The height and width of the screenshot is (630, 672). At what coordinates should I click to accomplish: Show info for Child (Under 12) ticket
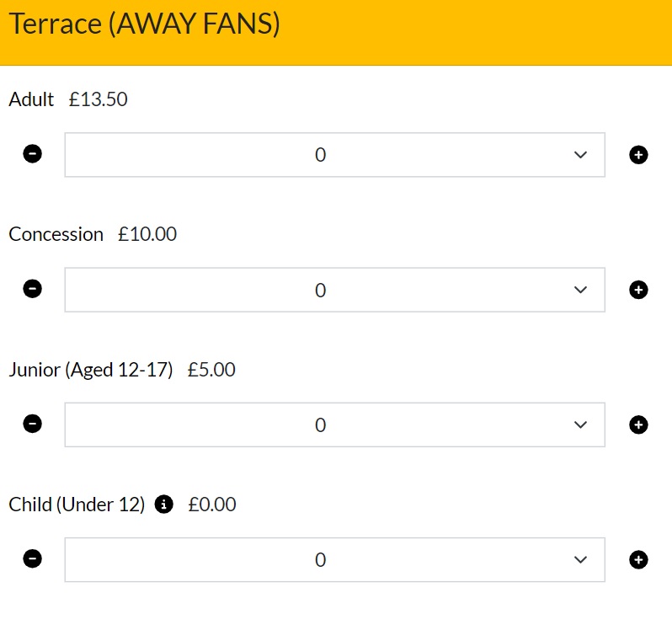(x=163, y=504)
